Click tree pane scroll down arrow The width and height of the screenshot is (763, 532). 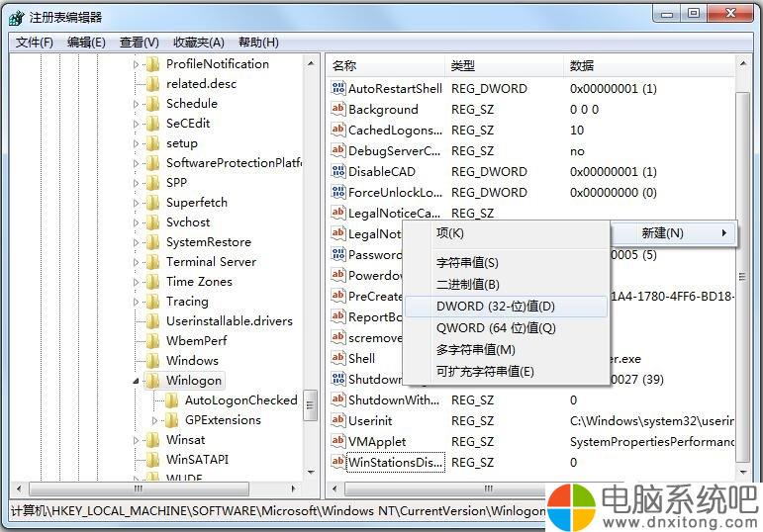(311, 472)
